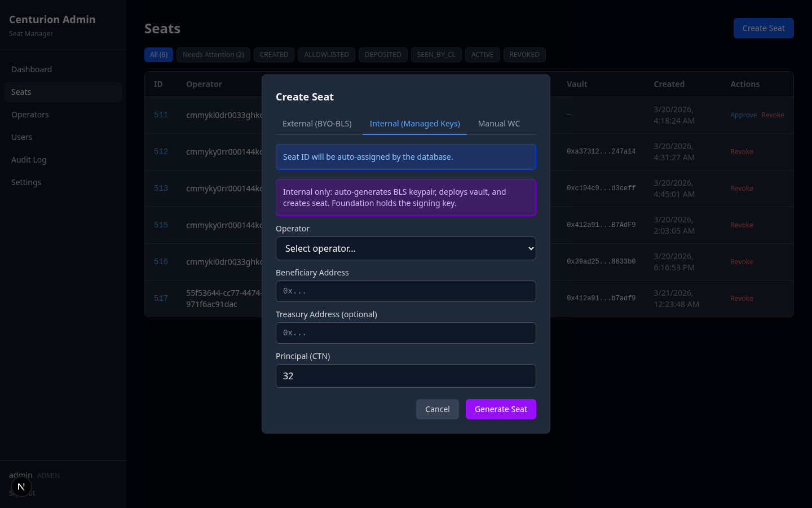Focus the Beneficiary Address input field
812x508 pixels.
[x=405, y=291]
